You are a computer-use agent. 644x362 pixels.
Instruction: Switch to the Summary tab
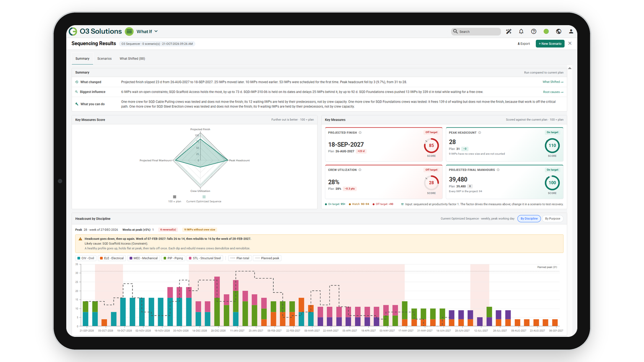[x=82, y=59]
